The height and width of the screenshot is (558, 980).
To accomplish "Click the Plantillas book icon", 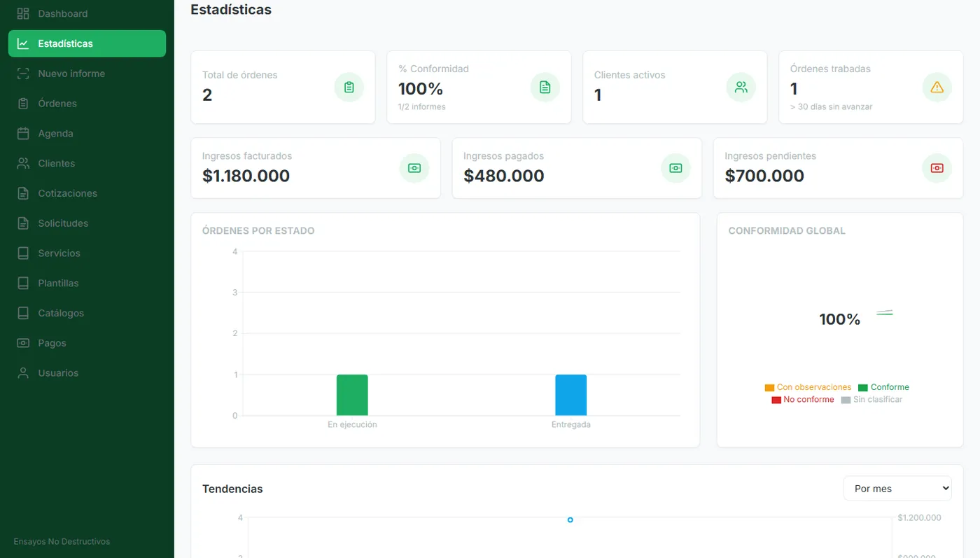I will (x=23, y=284).
